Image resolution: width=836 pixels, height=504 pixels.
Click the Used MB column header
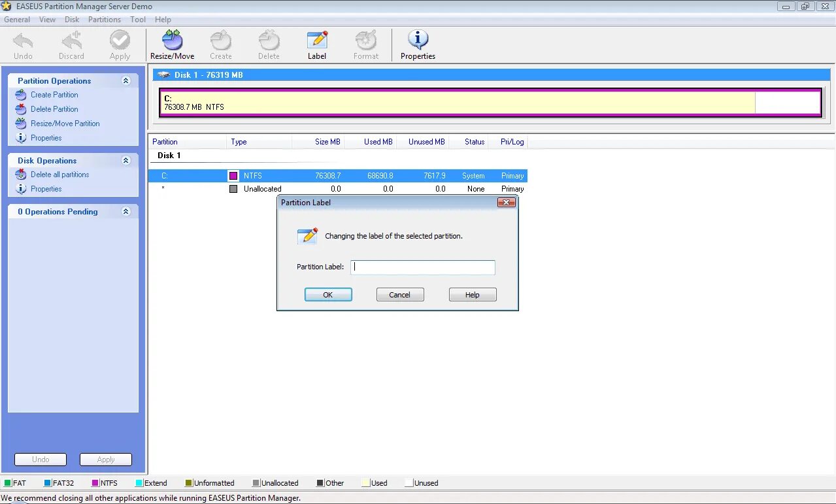coord(371,142)
